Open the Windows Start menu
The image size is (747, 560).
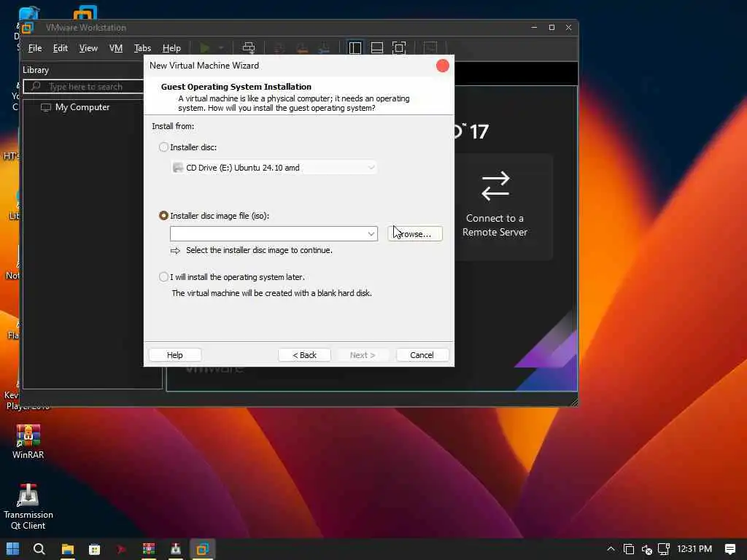point(13,549)
